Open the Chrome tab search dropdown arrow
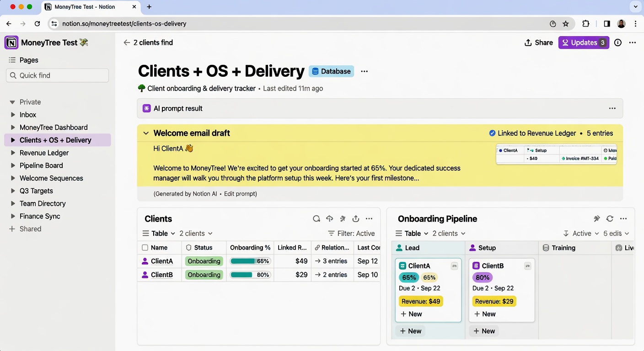The image size is (644, 351). coord(636,7)
